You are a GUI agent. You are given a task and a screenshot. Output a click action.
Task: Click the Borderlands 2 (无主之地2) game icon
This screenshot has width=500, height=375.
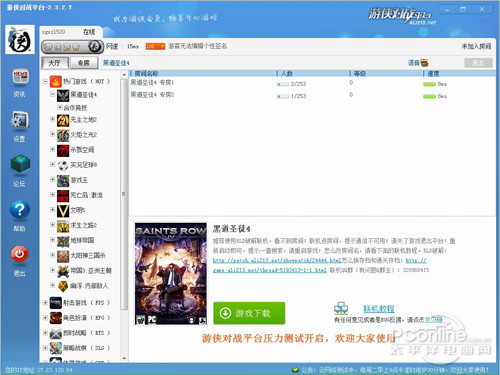pos(63,120)
